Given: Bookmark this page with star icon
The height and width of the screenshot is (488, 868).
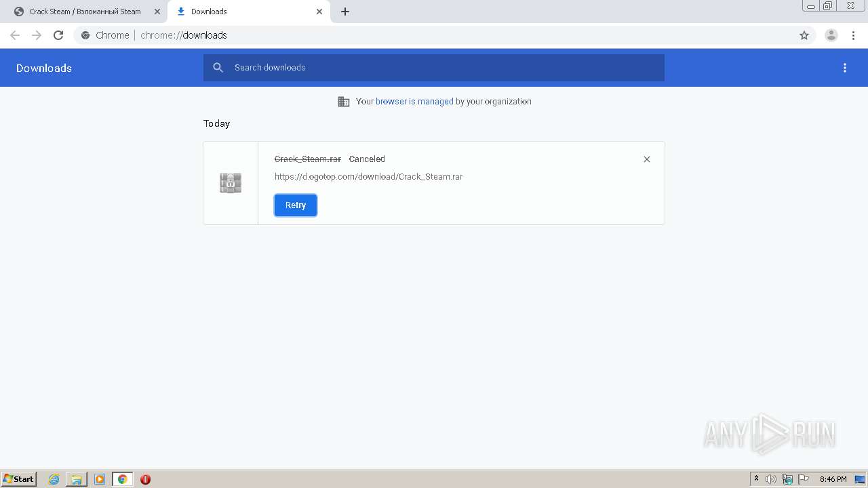Looking at the screenshot, I should coord(804,35).
